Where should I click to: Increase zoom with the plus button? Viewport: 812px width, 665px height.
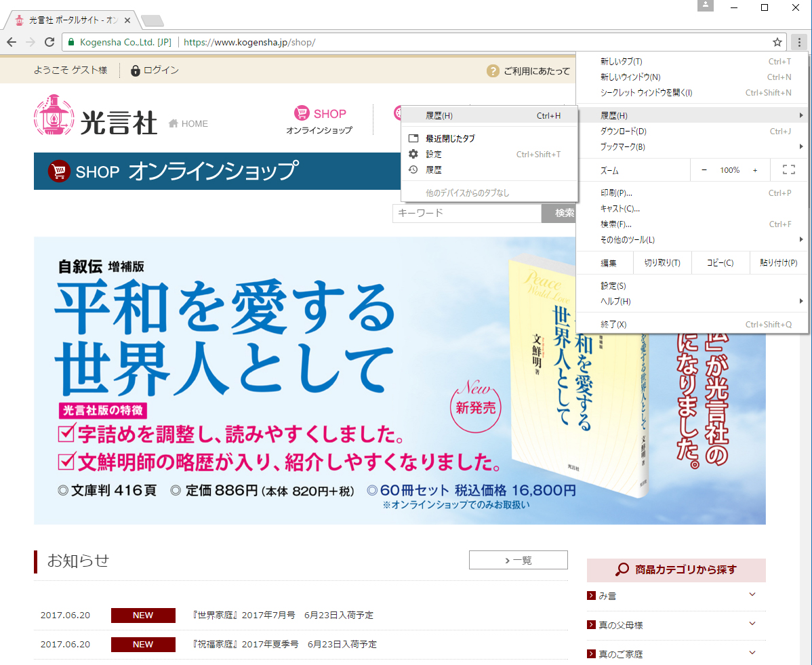pyautogui.click(x=755, y=170)
